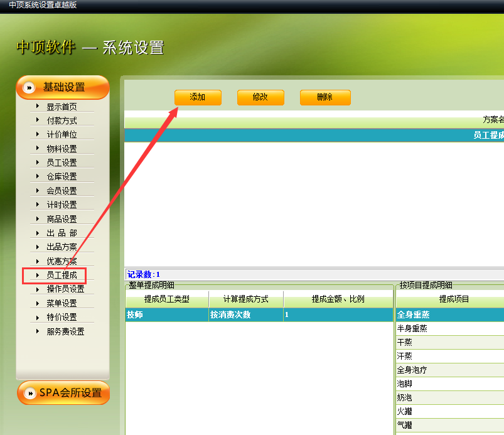Viewport: 504px width, 435px height.
Task: Expand the SPA会所设置 section
Action: [x=63, y=392]
